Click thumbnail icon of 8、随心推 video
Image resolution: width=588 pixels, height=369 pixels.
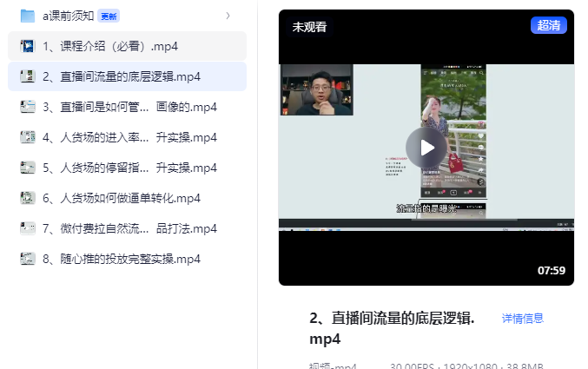point(28,259)
